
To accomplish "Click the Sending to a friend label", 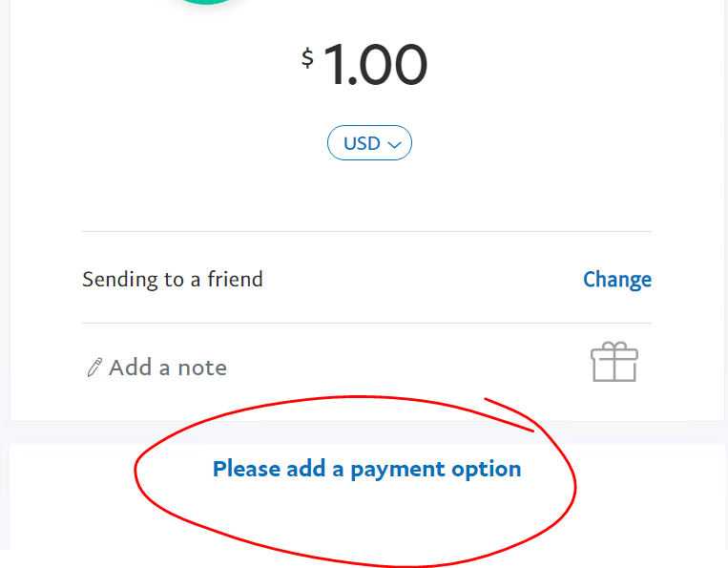I will tap(173, 280).
